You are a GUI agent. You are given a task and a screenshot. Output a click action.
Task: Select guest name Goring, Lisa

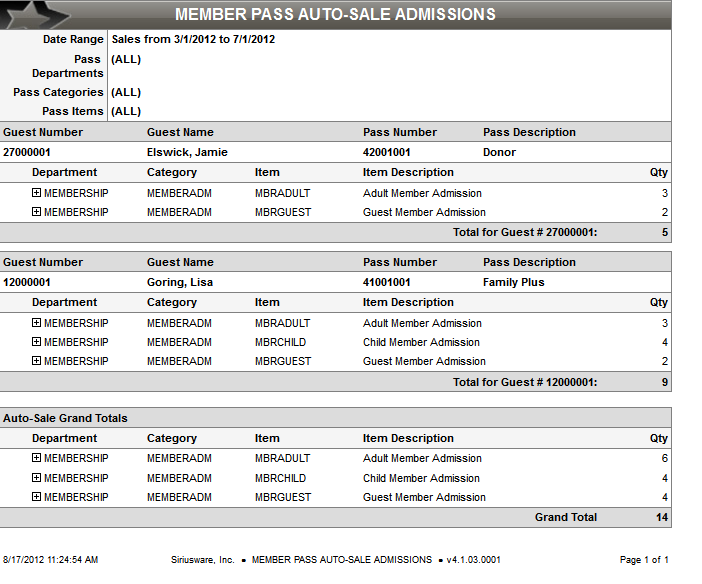180,282
